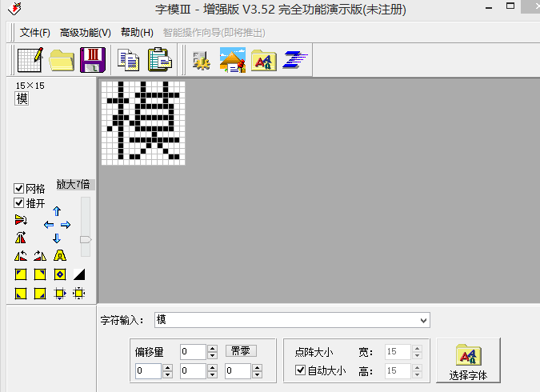The width and height of the screenshot is (540, 392).
Task: Click the pixel grid editing canvas
Action: [x=143, y=123]
